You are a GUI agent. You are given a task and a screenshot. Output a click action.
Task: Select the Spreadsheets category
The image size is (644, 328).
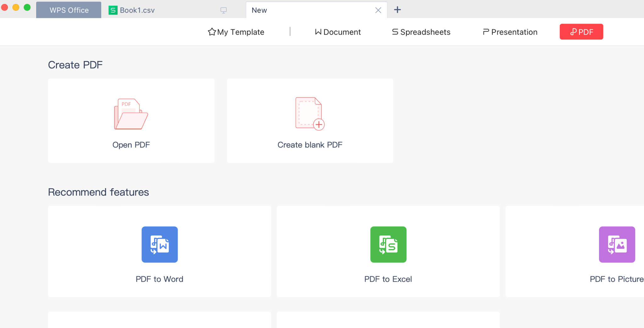(421, 32)
